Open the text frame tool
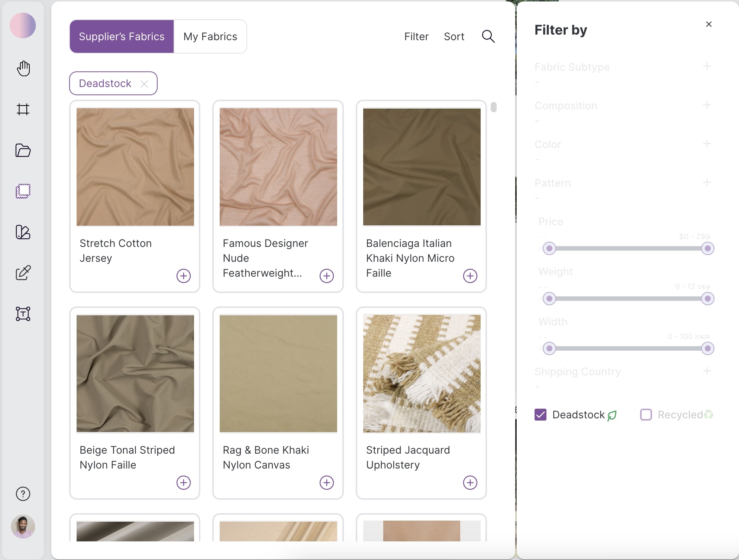 [x=23, y=314]
